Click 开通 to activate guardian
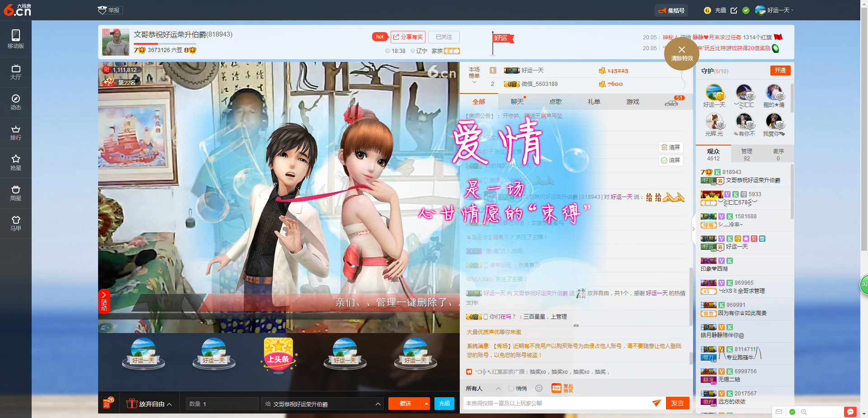This screenshot has height=418, width=868. click(780, 70)
